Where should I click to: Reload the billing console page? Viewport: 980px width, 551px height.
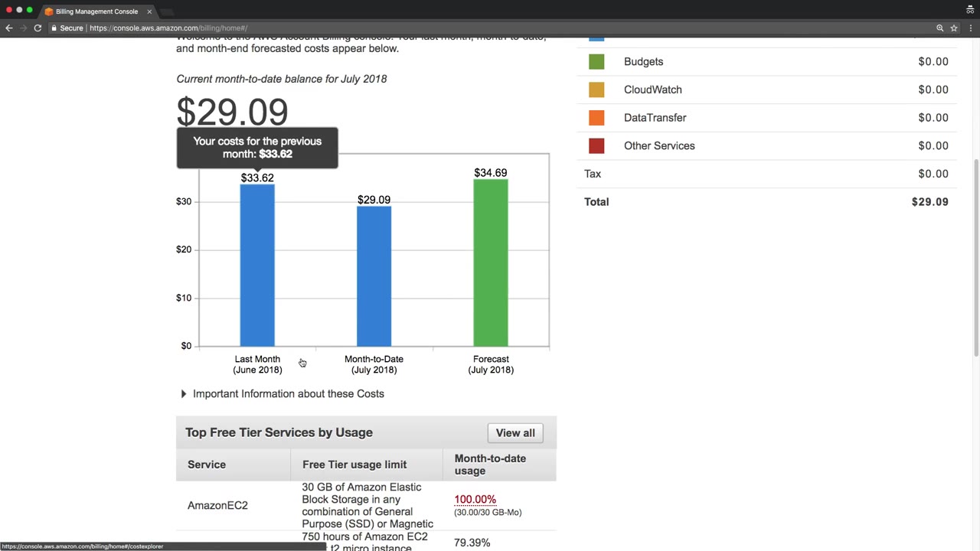click(x=38, y=28)
